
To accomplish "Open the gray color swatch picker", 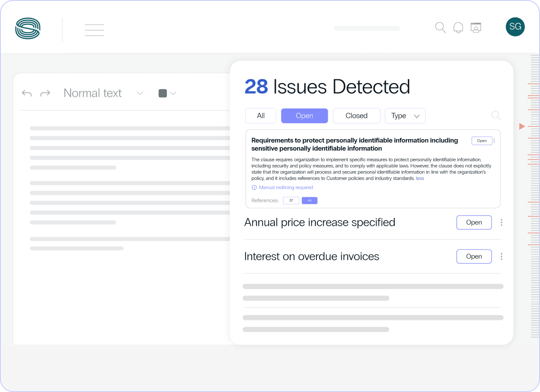I will (162, 93).
